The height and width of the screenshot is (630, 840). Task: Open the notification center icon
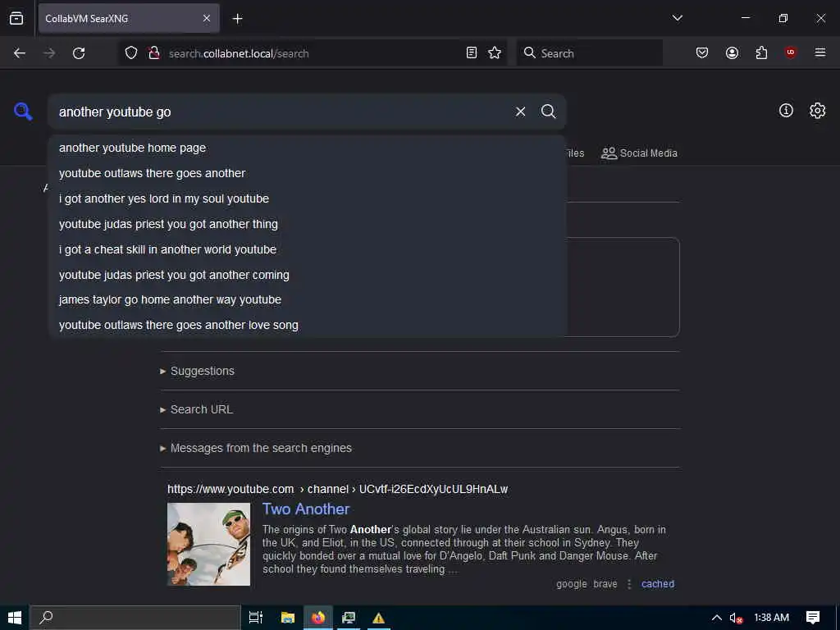[x=813, y=618]
